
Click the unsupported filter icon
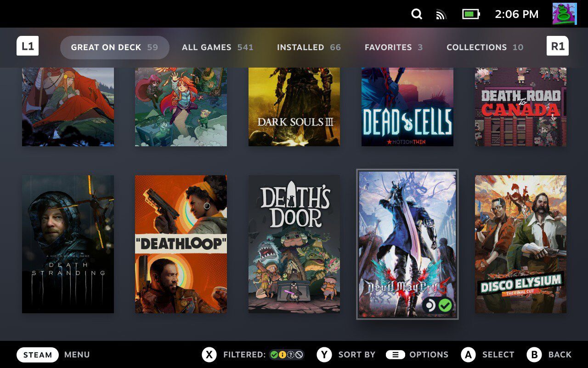point(299,355)
